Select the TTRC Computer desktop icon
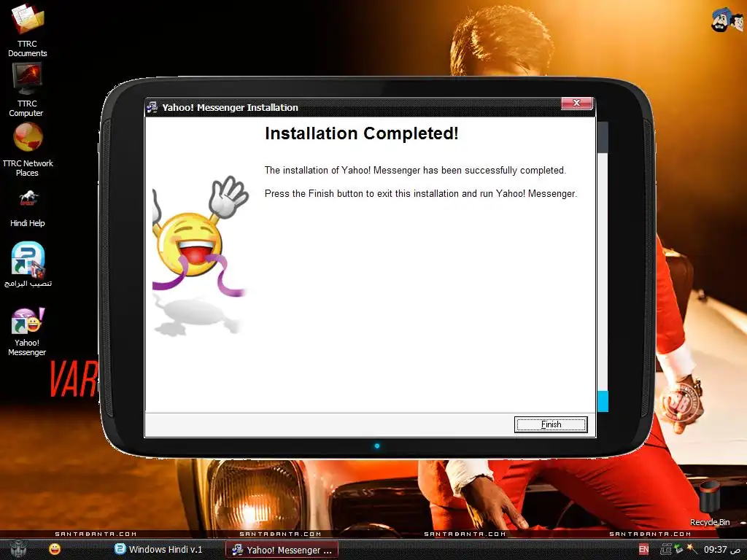Screen dimensions: 747x560 tap(26, 90)
